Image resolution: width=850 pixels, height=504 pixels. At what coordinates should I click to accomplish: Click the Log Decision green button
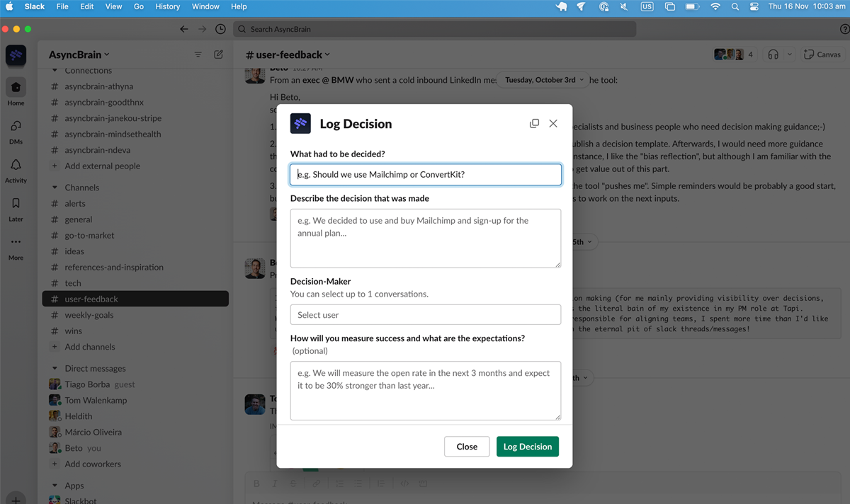(x=528, y=447)
